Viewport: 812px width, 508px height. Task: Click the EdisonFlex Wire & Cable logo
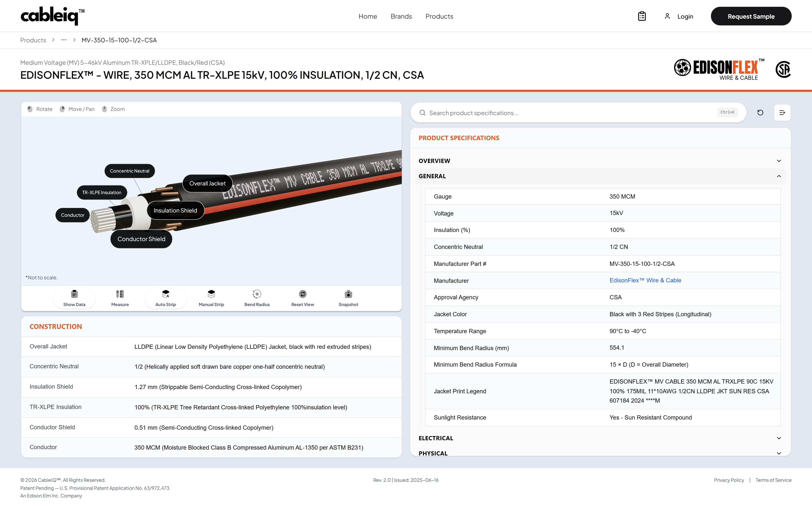pos(719,69)
